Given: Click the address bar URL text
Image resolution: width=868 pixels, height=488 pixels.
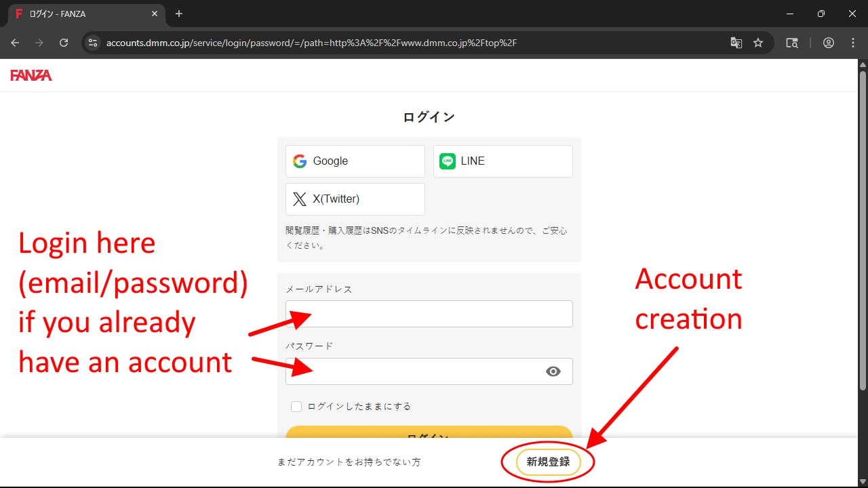Looking at the screenshot, I should [x=312, y=43].
